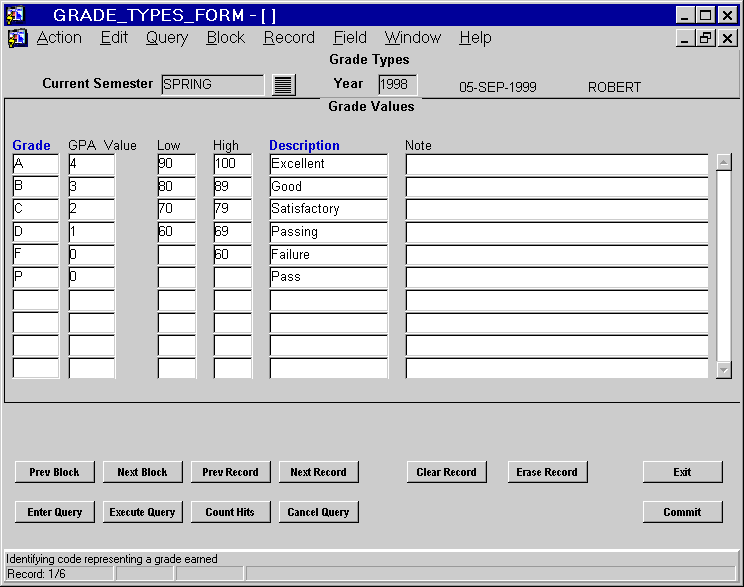Exit the form

click(683, 472)
